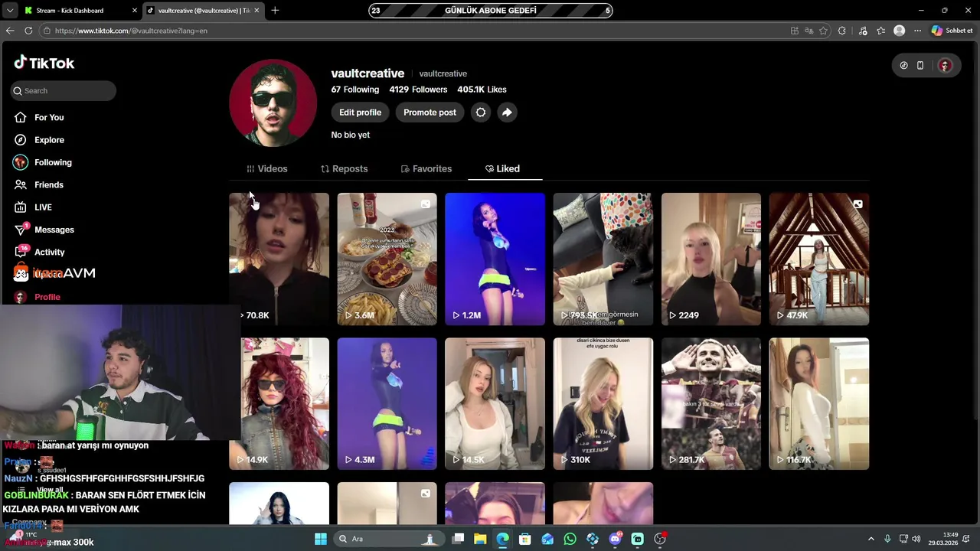The width and height of the screenshot is (980, 551).
Task: Open the LIVE section
Action: pos(33,207)
